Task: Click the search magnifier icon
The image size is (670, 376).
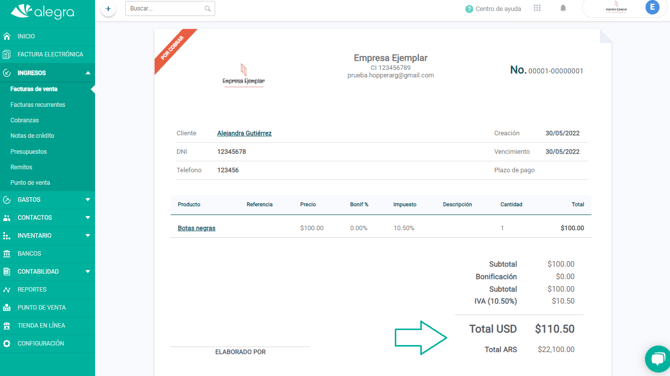Action: (x=207, y=9)
